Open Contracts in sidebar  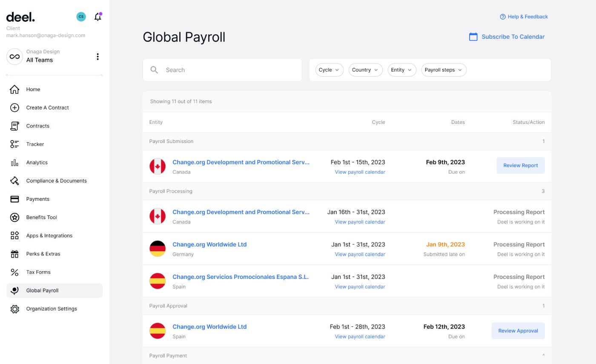(54, 126)
